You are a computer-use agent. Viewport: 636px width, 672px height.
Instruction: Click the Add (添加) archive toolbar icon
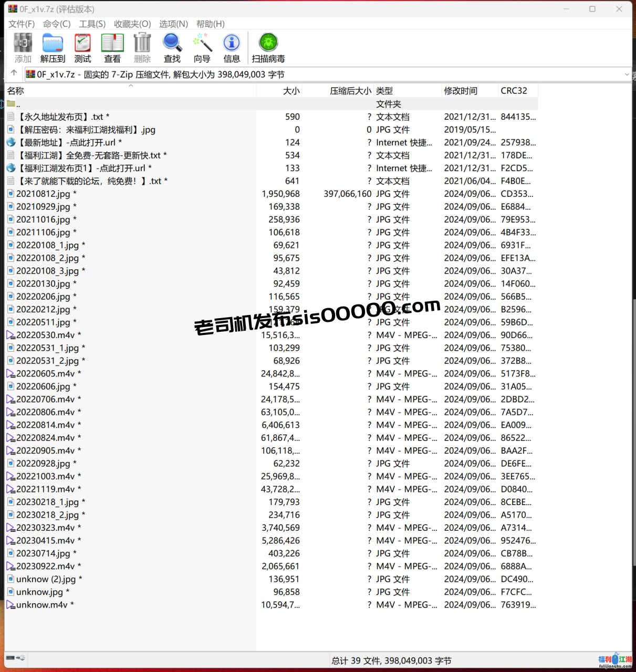click(23, 47)
